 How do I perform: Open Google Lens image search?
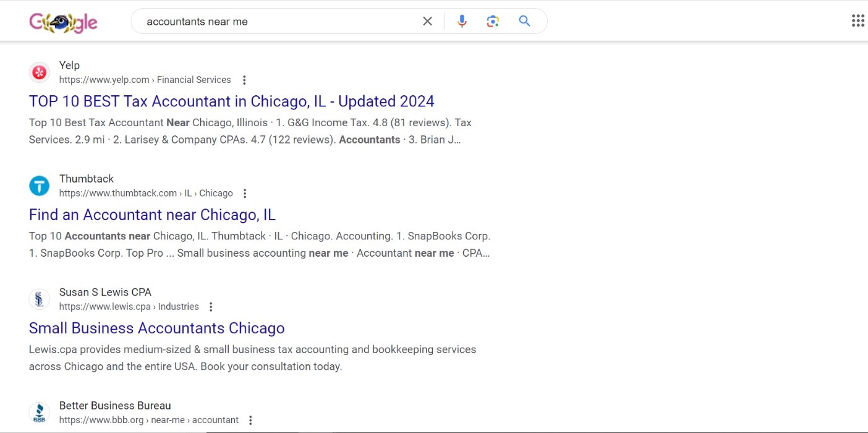point(493,22)
